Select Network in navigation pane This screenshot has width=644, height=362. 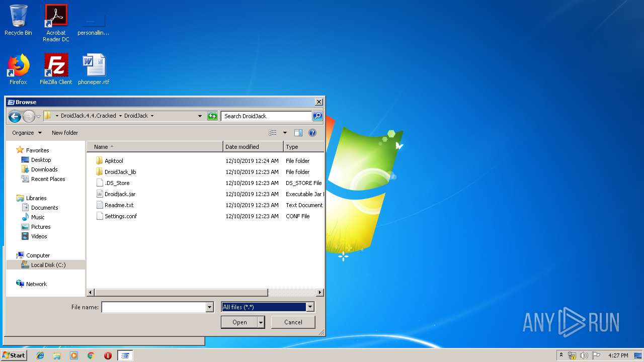point(31,284)
